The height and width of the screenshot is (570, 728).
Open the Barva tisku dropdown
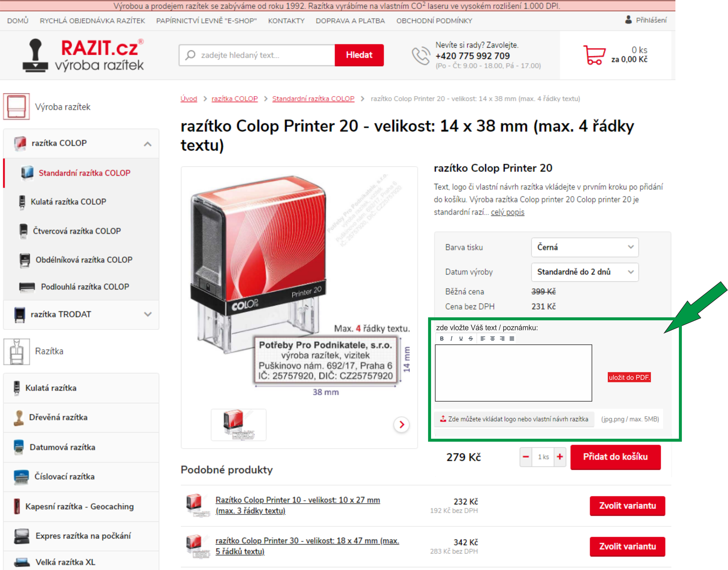[x=585, y=247]
